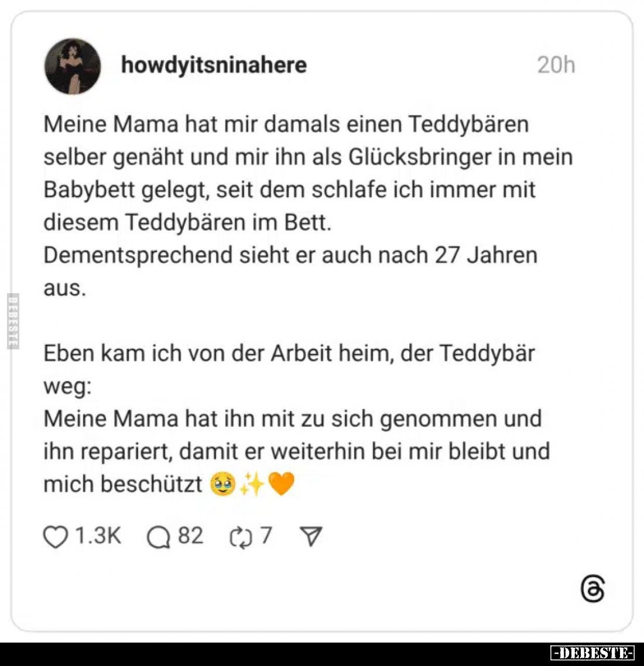Click the DEBESTE logo in the bottom bar
Image resolution: width=644 pixels, height=666 pixels.
click(592, 653)
